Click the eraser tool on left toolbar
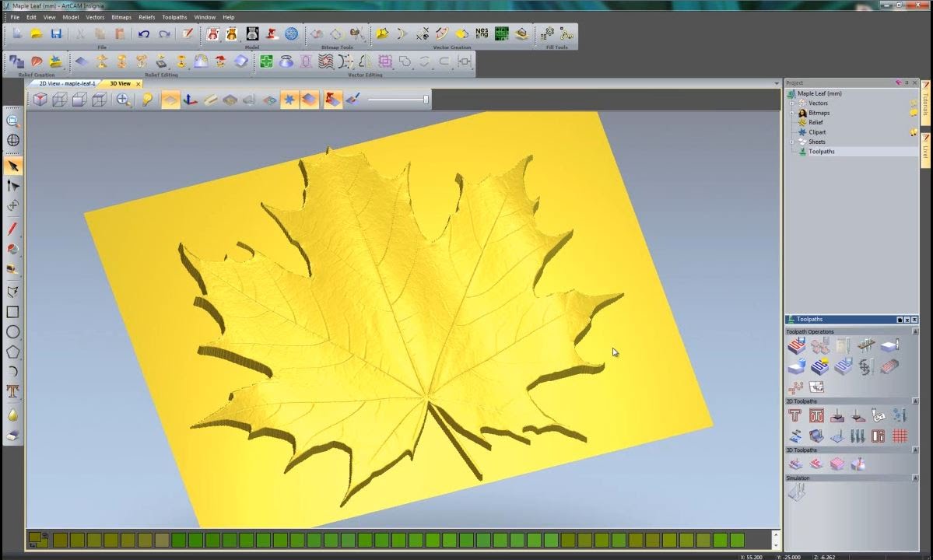933x560 pixels. [13, 436]
